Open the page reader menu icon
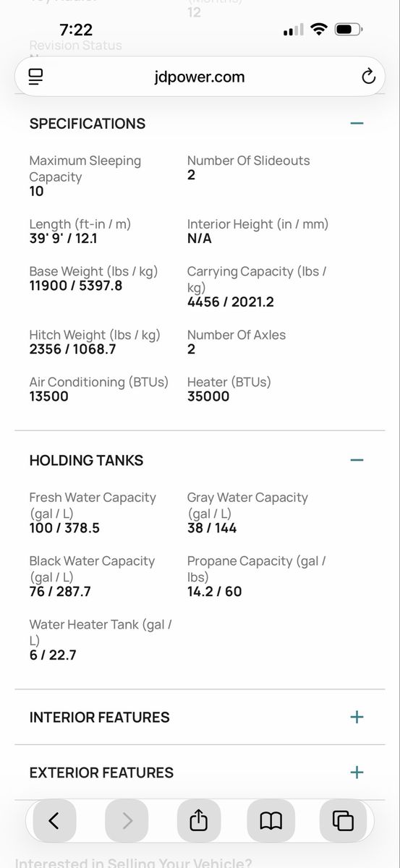This screenshot has width=400, height=868. [x=36, y=77]
